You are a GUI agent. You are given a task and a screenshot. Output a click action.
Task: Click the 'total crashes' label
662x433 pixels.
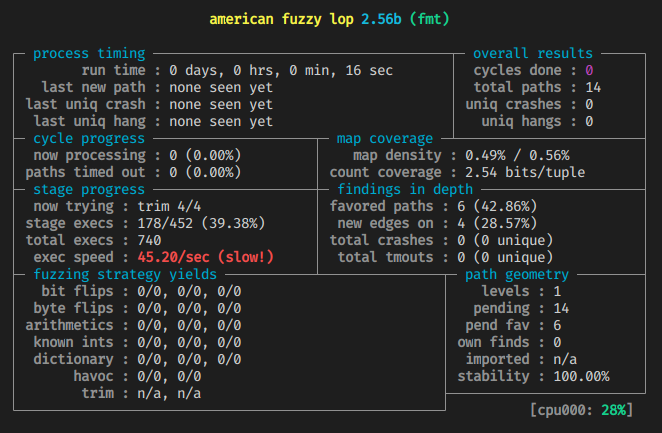[381, 240]
